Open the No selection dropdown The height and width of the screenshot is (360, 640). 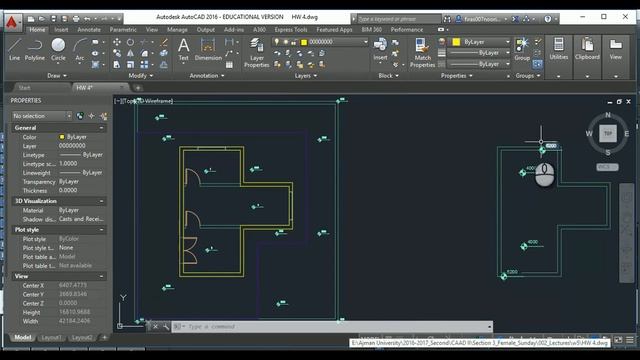[42, 116]
